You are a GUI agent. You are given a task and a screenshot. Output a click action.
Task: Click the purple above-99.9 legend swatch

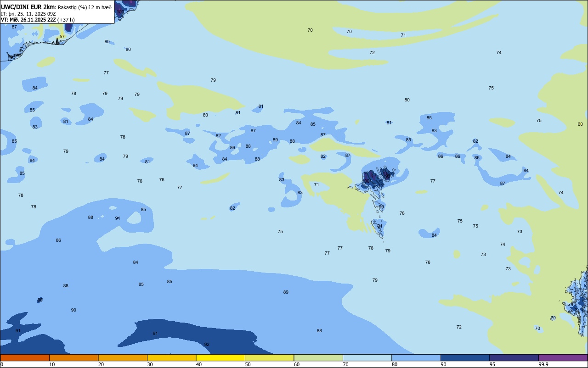[x=563, y=357]
